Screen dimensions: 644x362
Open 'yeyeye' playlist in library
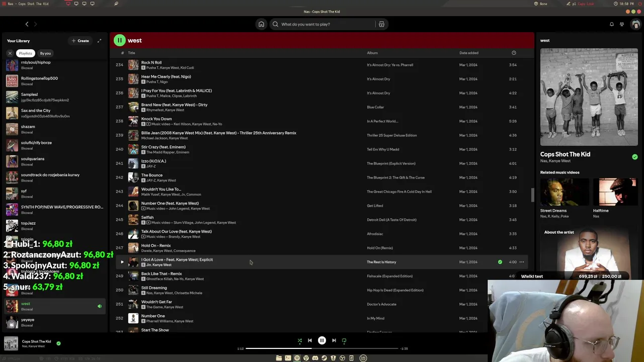[x=54, y=322]
